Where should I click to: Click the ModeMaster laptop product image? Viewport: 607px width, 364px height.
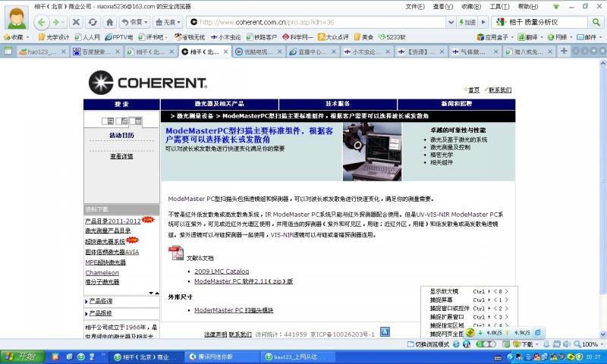(x=372, y=152)
